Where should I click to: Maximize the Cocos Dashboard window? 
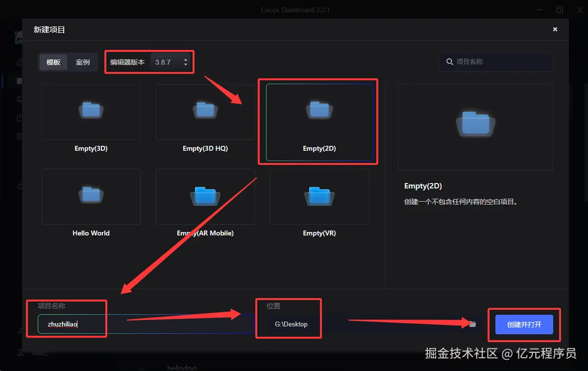pyautogui.click(x=559, y=10)
